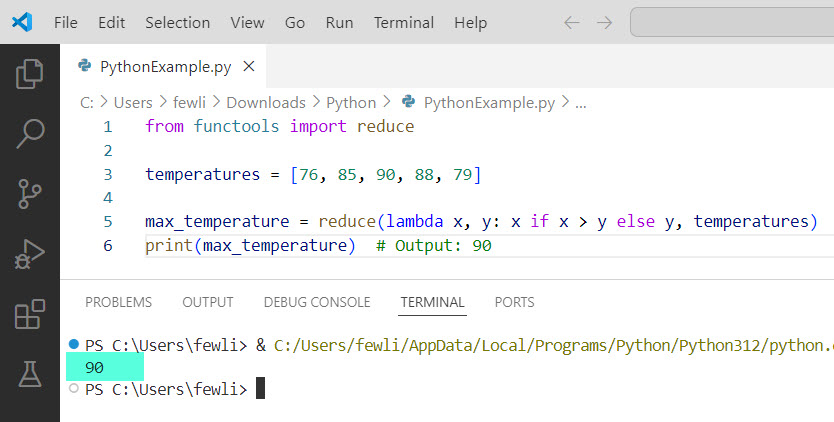Expand the Users breadcrumb segment

[x=133, y=102]
